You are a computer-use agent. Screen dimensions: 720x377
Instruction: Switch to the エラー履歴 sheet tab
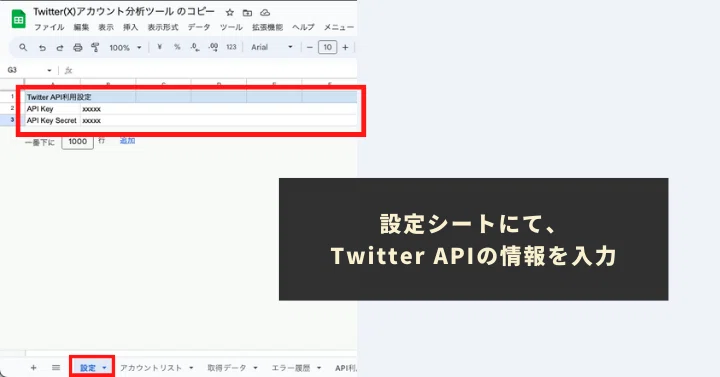[291, 368]
